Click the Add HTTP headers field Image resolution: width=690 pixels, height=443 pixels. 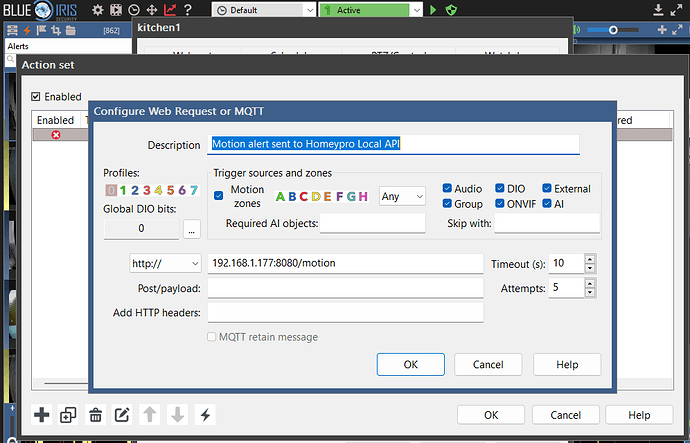click(x=345, y=312)
